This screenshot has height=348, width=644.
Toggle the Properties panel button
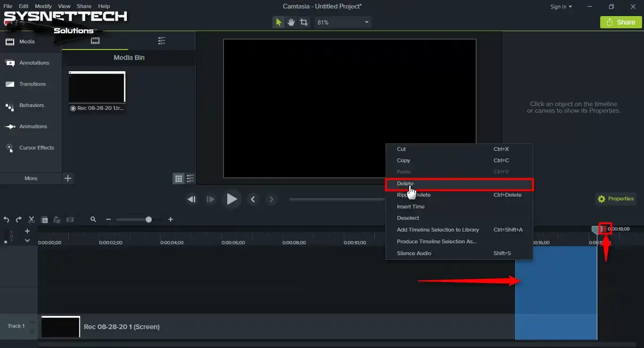[x=616, y=199]
